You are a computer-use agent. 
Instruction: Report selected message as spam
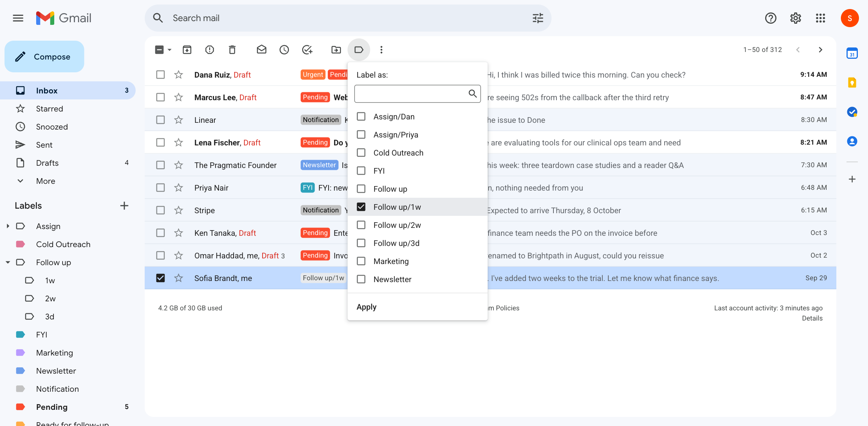click(209, 50)
